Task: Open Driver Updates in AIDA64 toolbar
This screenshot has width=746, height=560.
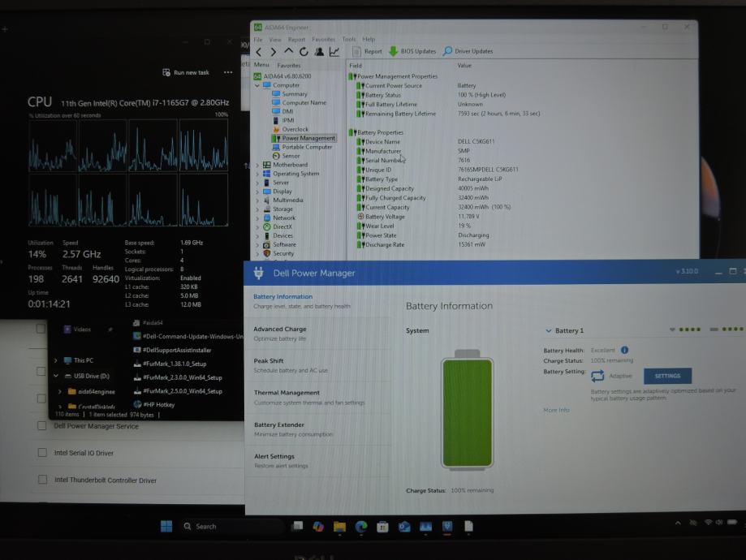Action: (468, 51)
